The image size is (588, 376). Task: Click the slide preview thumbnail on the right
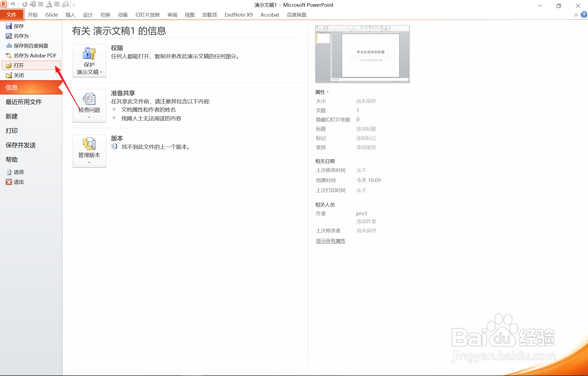[362, 54]
